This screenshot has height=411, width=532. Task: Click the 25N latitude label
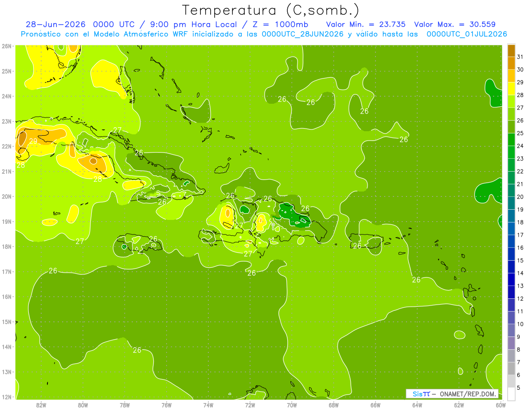6,71
